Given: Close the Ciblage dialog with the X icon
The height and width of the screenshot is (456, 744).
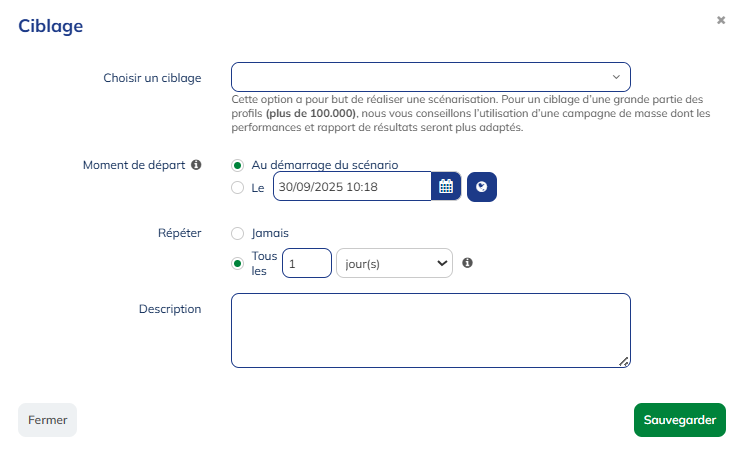Looking at the screenshot, I should pos(721,20).
